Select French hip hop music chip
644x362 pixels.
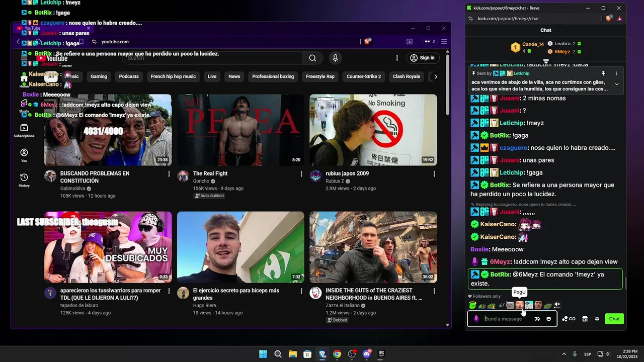pos(173,76)
